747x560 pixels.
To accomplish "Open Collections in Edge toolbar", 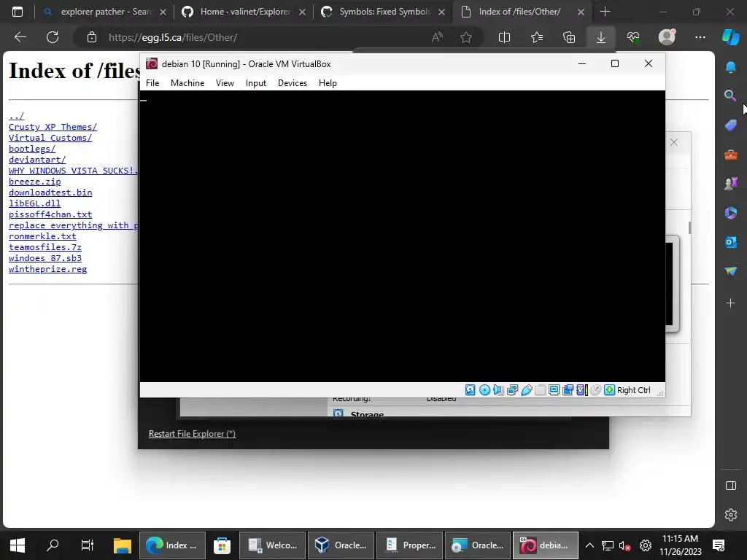I will click(569, 37).
